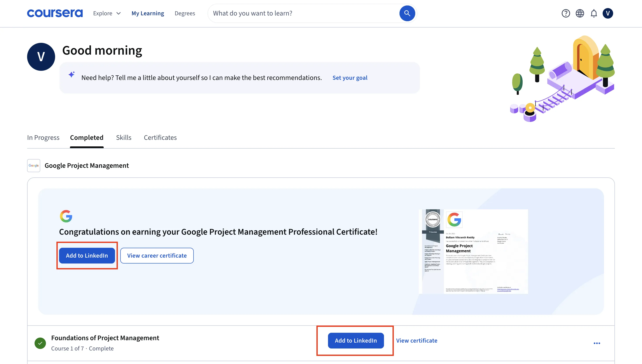Image resolution: width=642 pixels, height=364 pixels.
Task: Click the Google G icon in congratulations banner
Action: point(66,216)
